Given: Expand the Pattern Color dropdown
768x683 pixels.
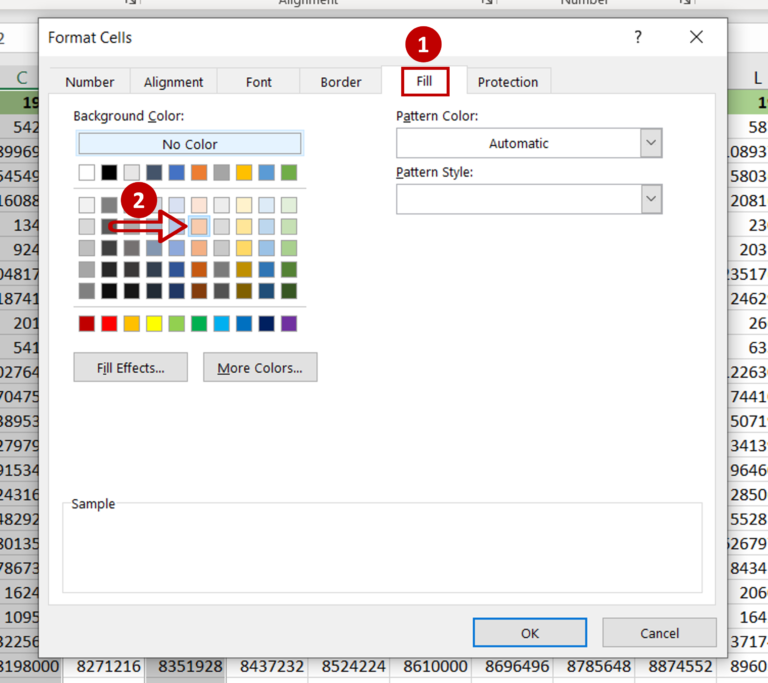Looking at the screenshot, I should (x=651, y=143).
